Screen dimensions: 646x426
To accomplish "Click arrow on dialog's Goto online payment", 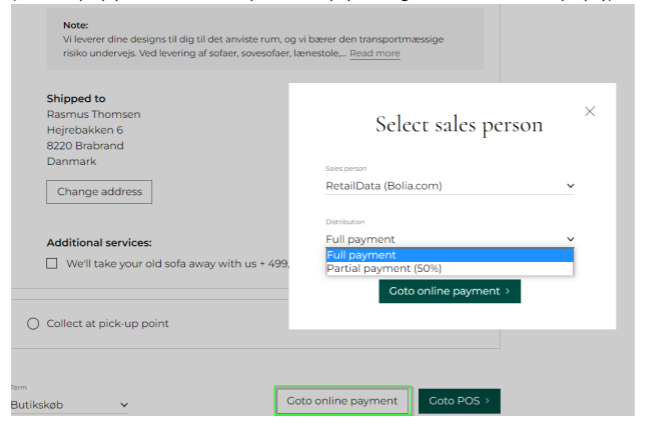I will [x=507, y=291].
